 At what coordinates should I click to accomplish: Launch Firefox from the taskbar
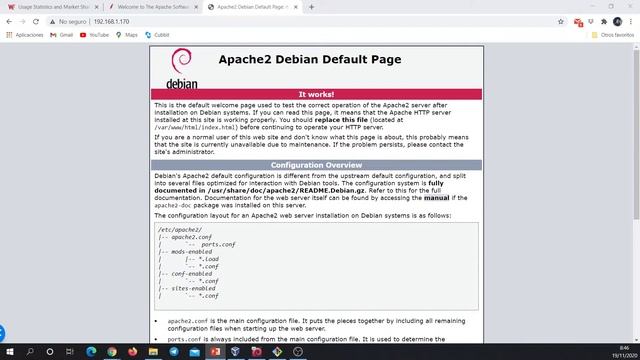[133, 351]
